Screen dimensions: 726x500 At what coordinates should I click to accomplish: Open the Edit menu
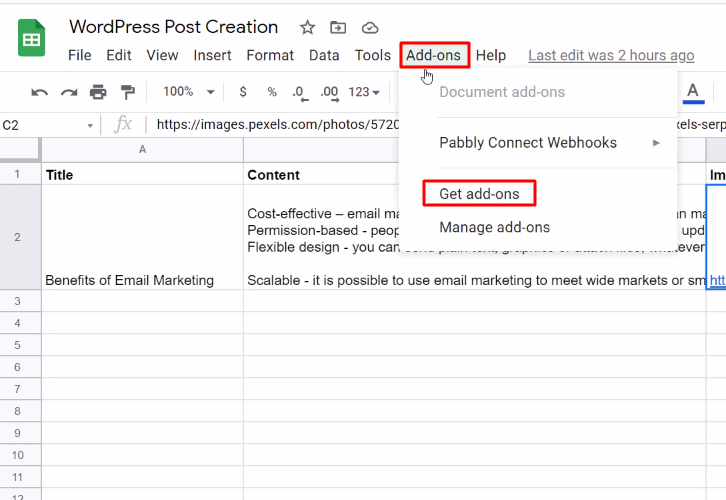[x=119, y=55]
